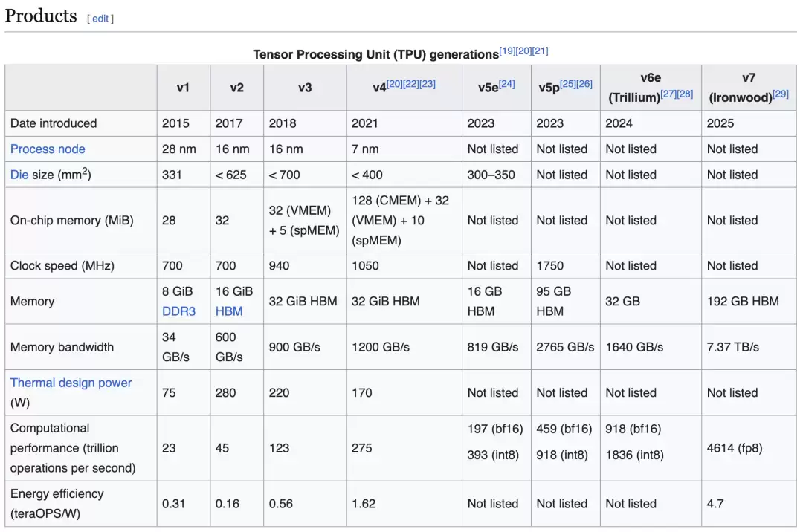Viewport: 803px width, 532px height.
Task: Click the 7.37 TB/s memory bandwidth cell
Action: click(732, 347)
